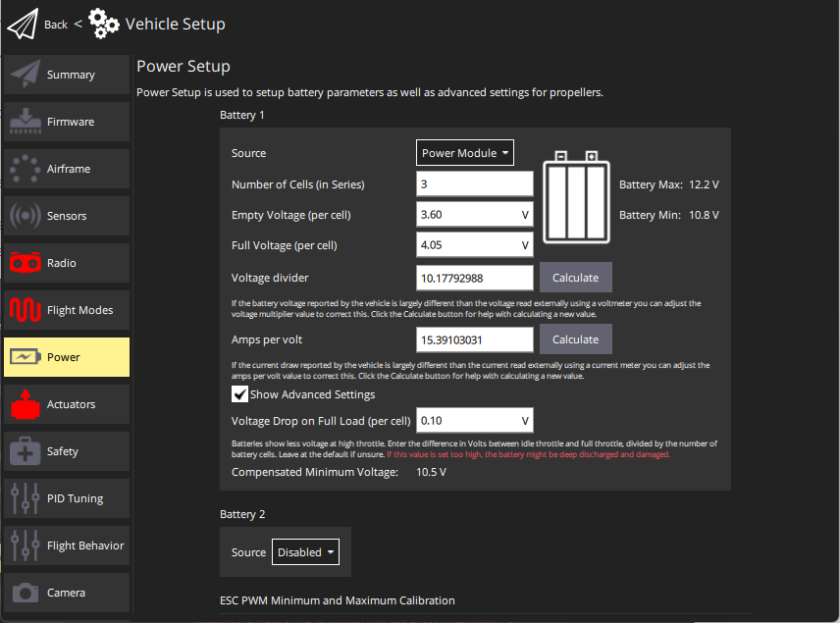Click the Vehicle Setup gears icon
The width and height of the screenshot is (840, 623).
tap(104, 24)
